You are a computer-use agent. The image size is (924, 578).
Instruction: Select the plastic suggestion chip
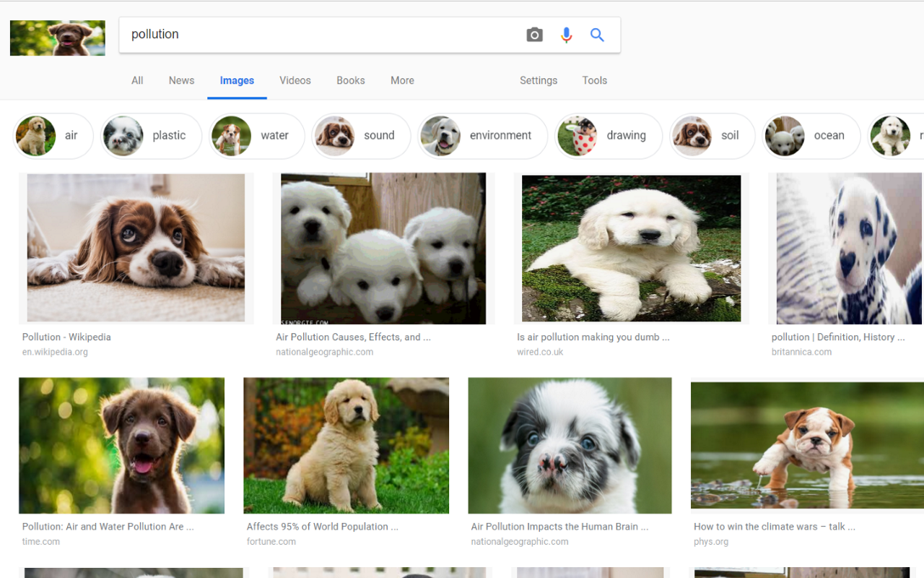[x=151, y=136]
